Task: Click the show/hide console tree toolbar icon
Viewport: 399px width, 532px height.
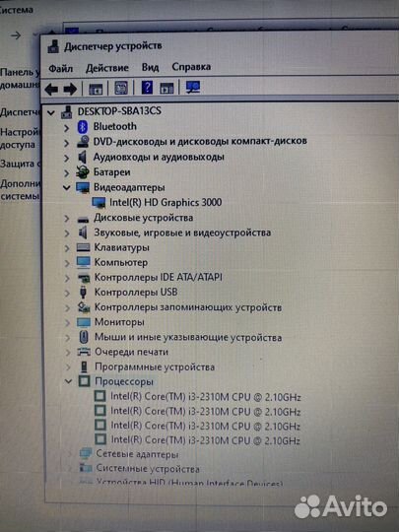Action: tap(96, 89)
